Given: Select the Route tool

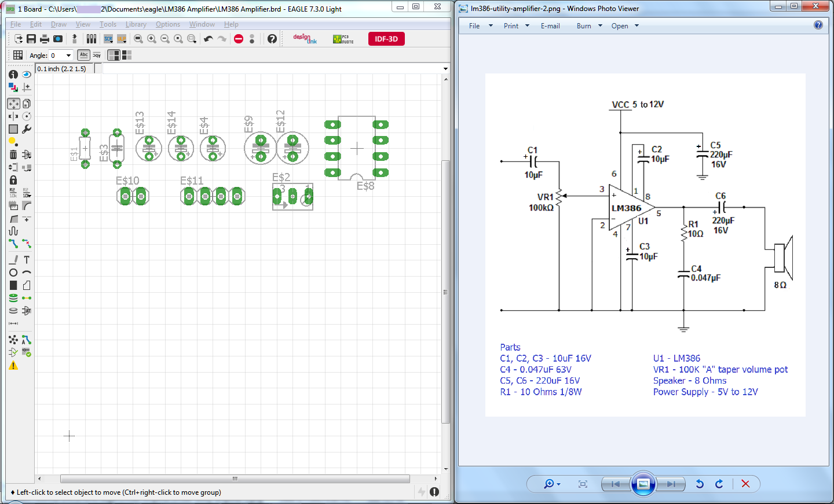Looking at the screenshot, I should 13,244.
